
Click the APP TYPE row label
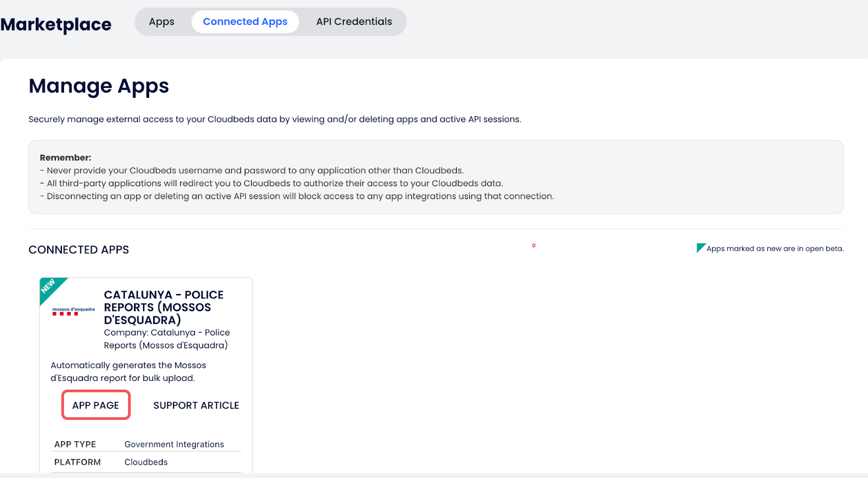point(75,444)
